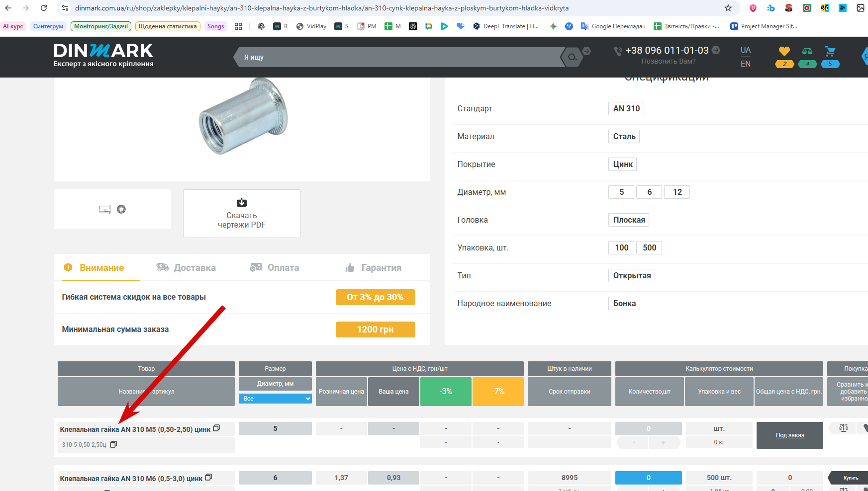Select the green -3% discount column
The height and width of the screenshot is (491, 868).
coord(446,392)
